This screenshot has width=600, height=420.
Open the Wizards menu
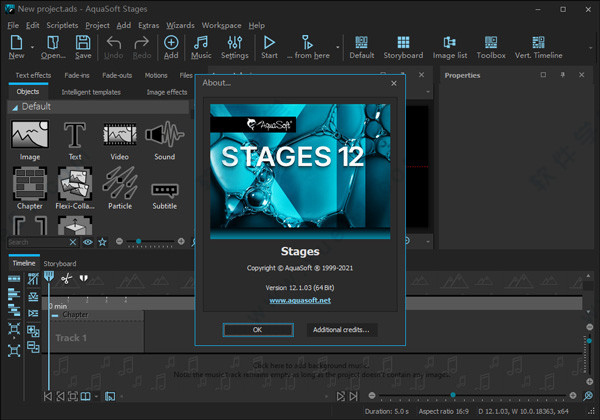click(180, 25)
